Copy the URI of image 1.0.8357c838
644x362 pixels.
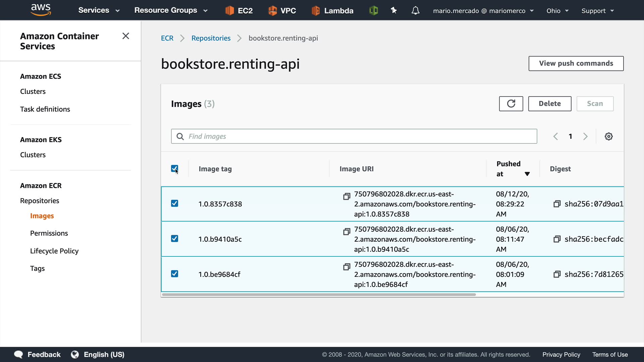[x=347, y=196]
